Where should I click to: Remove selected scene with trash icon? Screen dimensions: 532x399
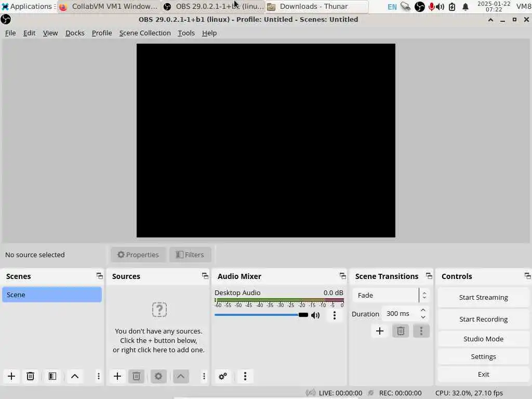(30, 376)
